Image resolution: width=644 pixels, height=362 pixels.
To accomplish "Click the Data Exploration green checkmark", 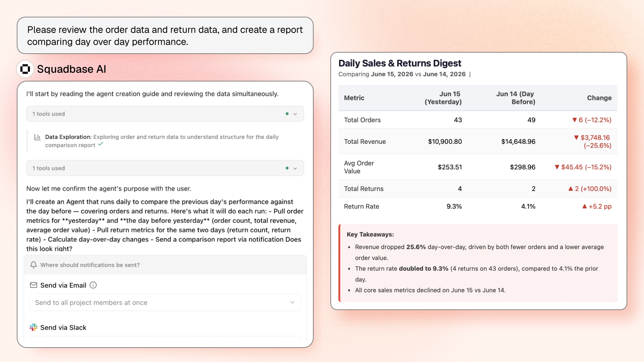I will click(101, 144).
